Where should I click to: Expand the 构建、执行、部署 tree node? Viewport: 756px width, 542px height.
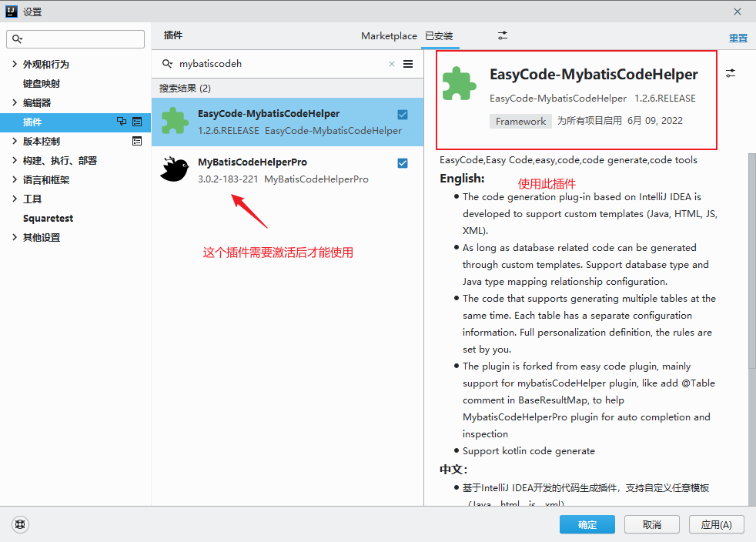point(15,160)
